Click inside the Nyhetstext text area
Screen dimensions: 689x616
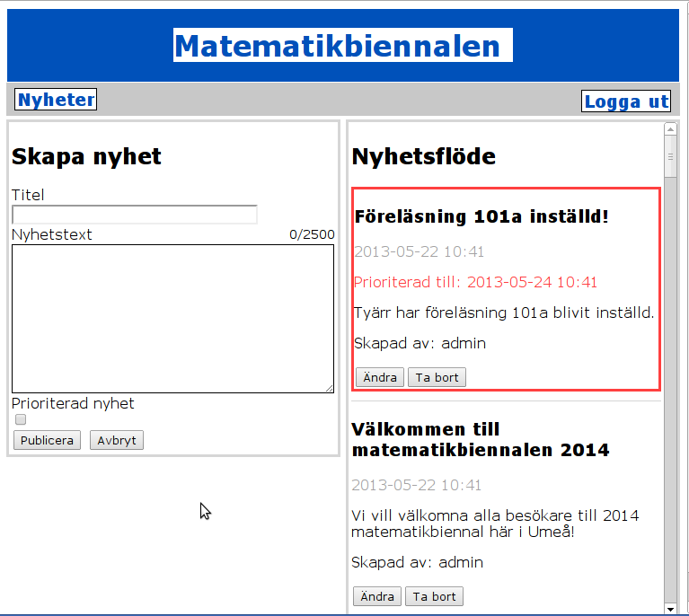click(x=172, y=319)
